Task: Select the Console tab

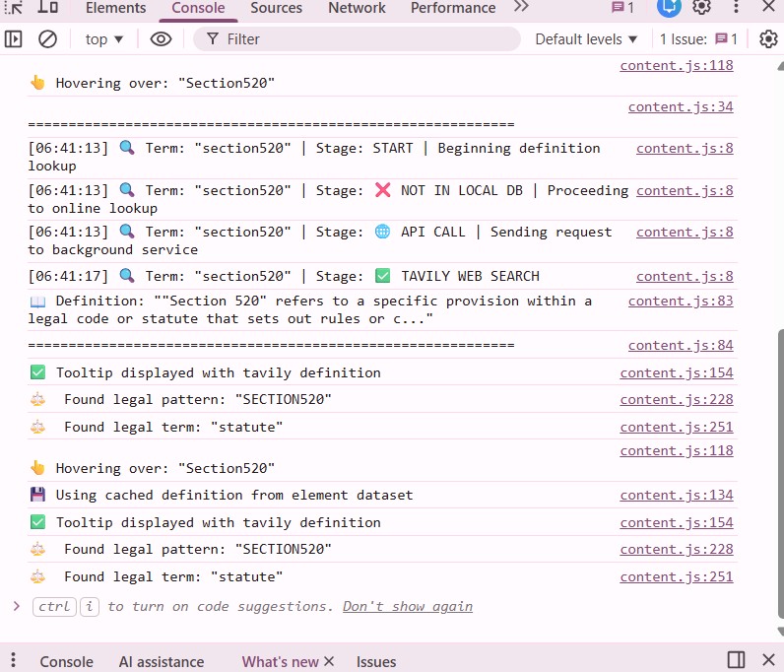Action: (x=198, y=8)
